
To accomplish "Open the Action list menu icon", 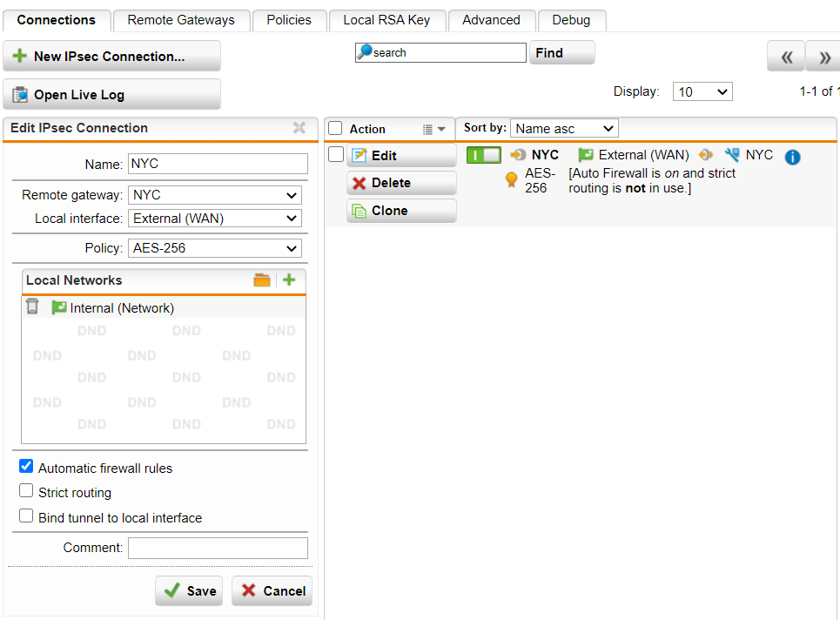I will click(x=433, y=129).
